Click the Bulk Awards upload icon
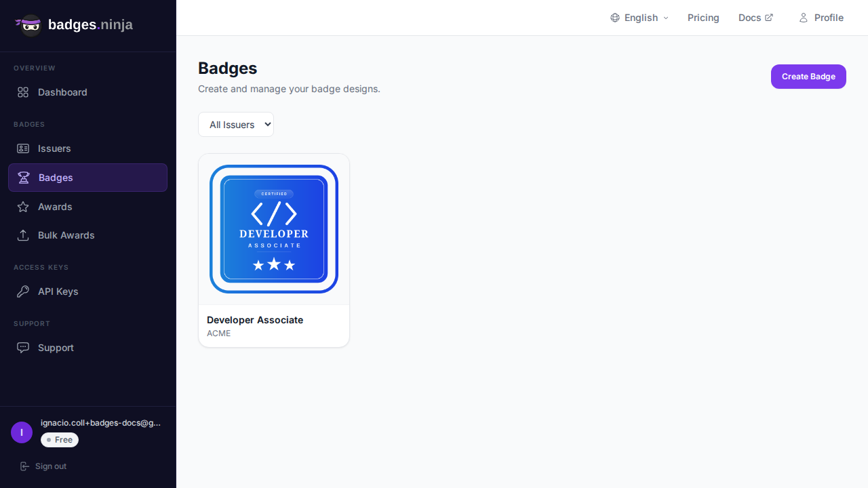The height and width of the screenshot is (488, 868). coord(23,235)
